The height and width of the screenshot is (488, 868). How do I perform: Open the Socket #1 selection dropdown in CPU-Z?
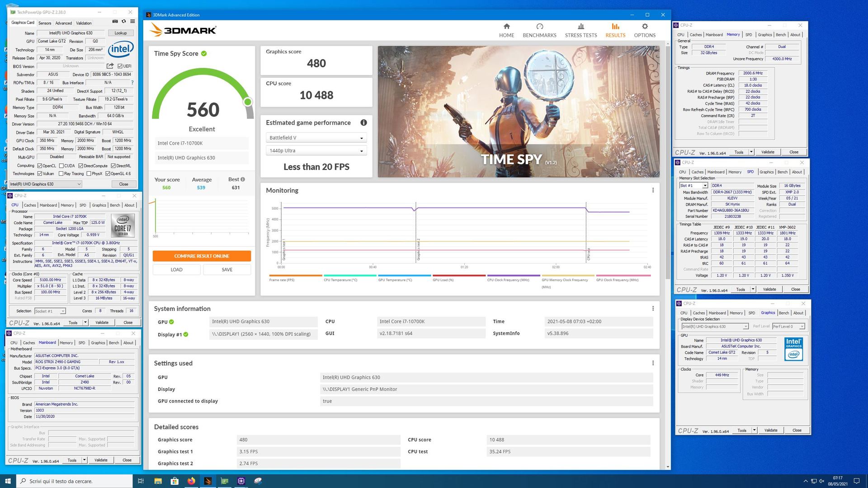[x=50, y=311]
